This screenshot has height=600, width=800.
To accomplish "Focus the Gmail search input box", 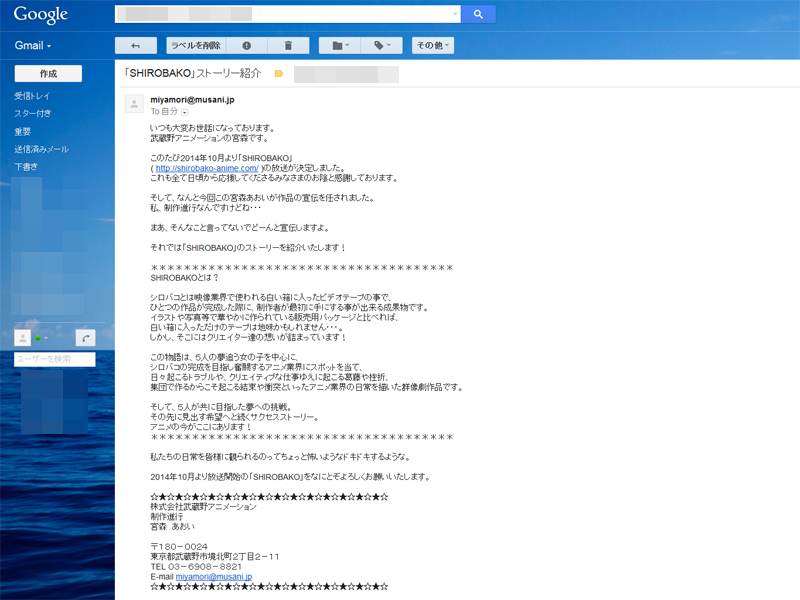I will point(288,14).
